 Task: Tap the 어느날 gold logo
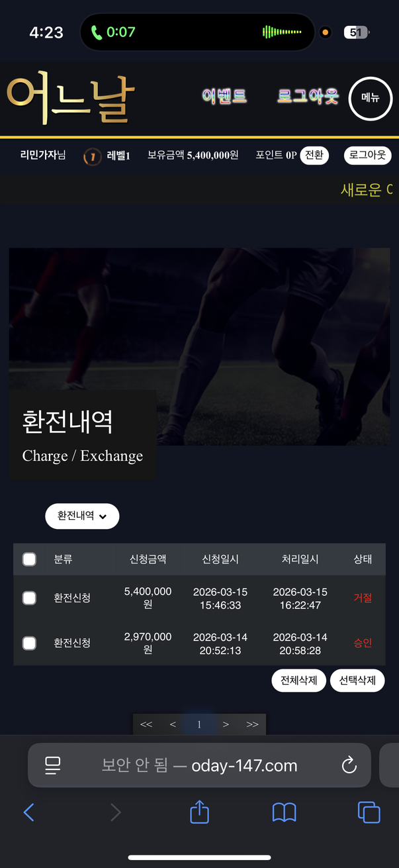[x=71, y=98]
